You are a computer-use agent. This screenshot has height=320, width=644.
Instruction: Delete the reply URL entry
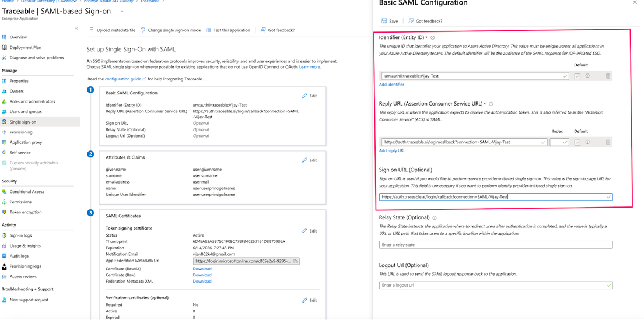pos(608,142)
